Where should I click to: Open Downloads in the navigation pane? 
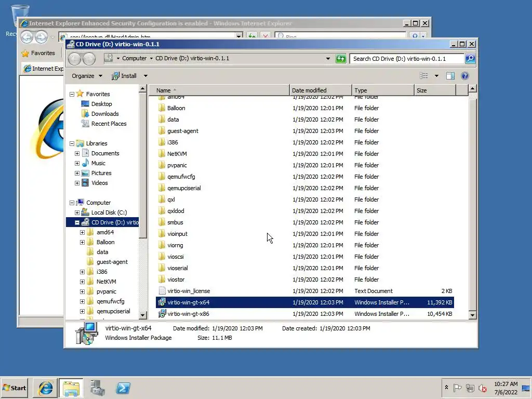104,114
